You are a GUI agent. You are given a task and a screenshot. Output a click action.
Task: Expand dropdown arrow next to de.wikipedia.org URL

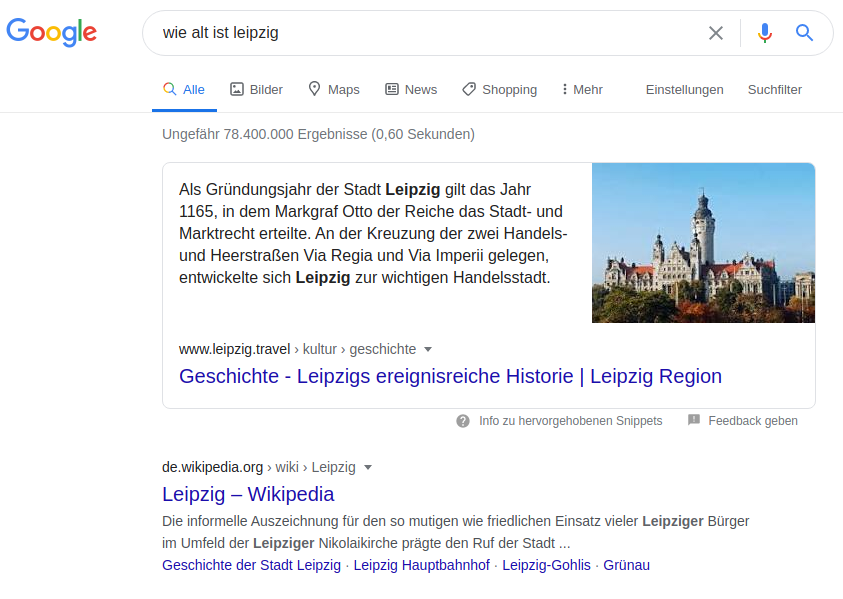[368, 467]
